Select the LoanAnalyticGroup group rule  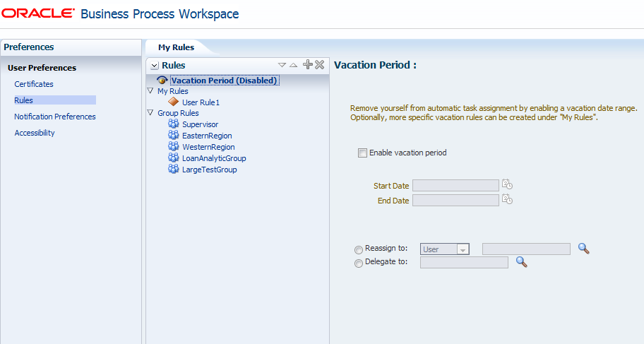[214, 158]
